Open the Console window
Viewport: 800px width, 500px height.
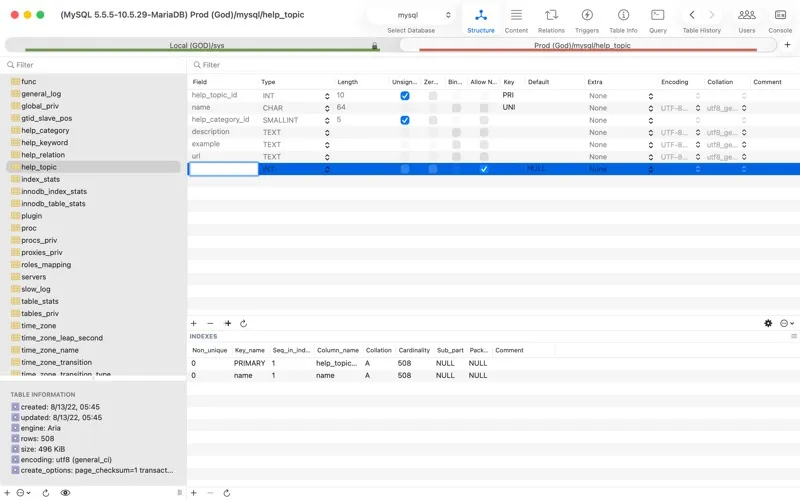(780, 21)
